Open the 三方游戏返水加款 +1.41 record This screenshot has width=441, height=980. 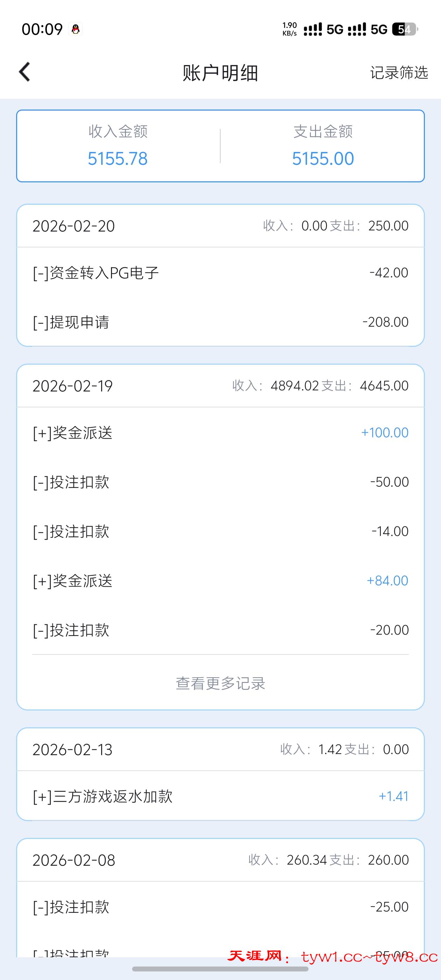coord(220,796)
